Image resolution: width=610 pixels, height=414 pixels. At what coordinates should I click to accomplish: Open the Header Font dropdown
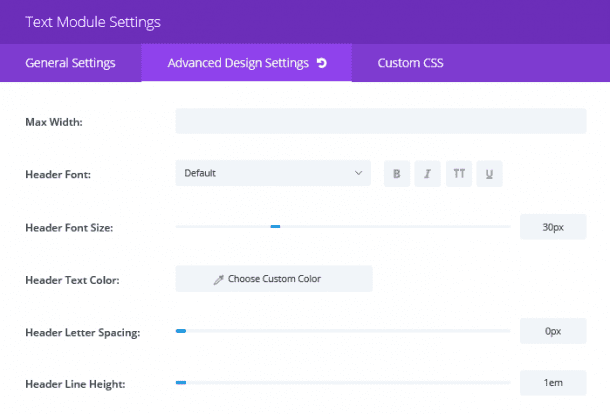click(x=273, y=173)
